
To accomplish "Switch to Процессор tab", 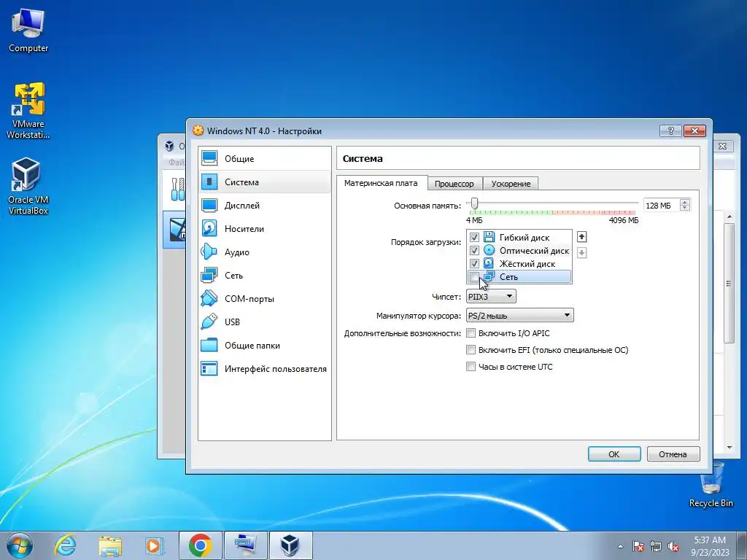I will coord(454,184).
